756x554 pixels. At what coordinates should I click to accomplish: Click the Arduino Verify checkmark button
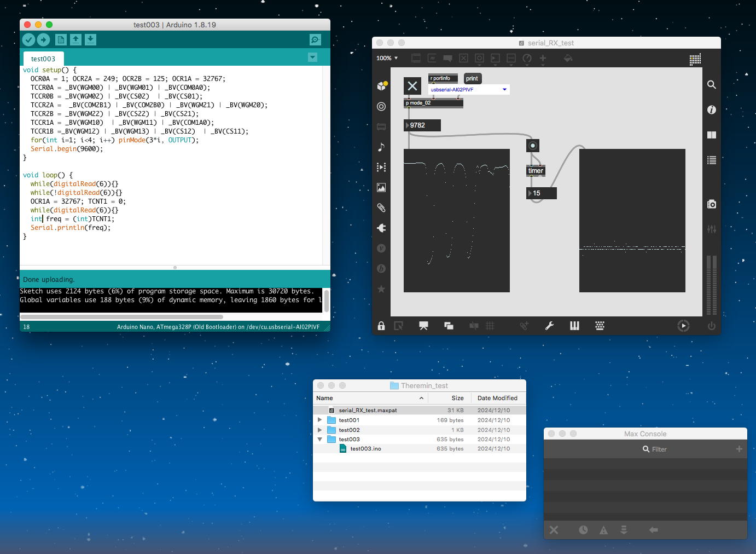point(28,40)
